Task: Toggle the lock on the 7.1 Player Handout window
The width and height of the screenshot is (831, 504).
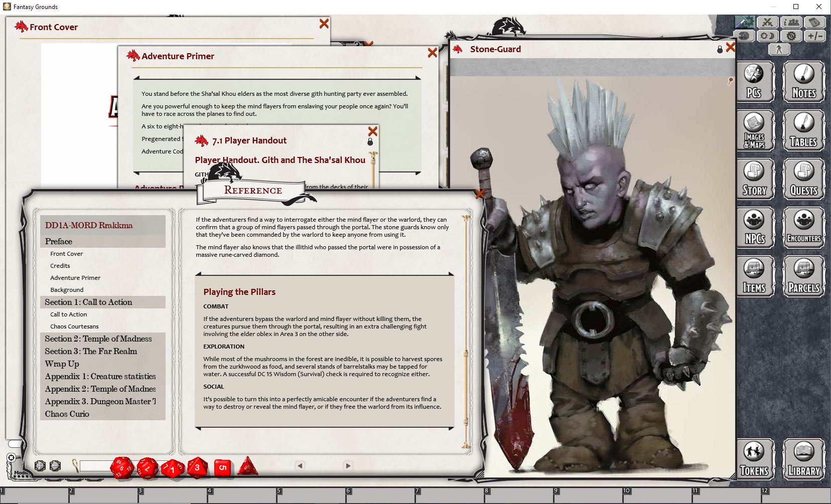Action: click(x=370, y=141)
